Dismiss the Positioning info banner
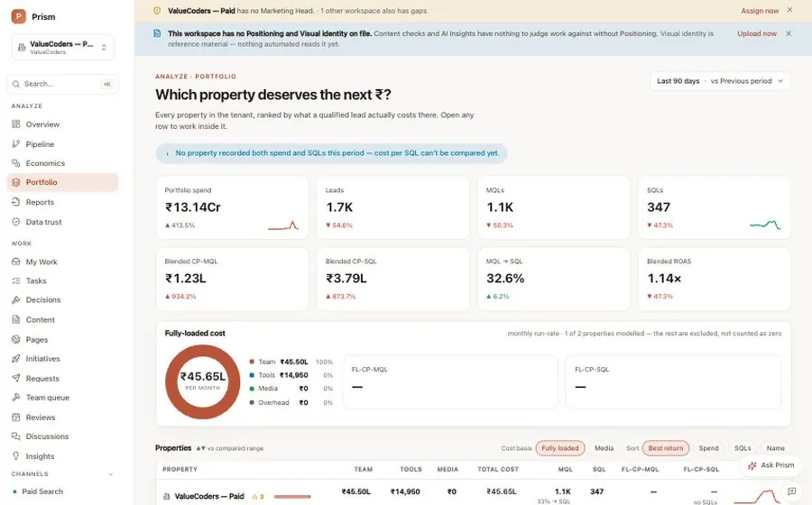812x505 pixels. coord(789,33)
